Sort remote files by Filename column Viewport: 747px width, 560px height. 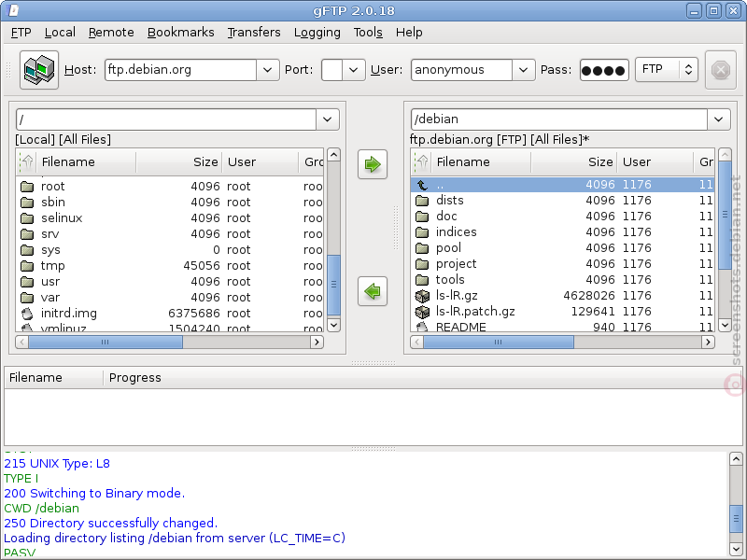[481, 161]
